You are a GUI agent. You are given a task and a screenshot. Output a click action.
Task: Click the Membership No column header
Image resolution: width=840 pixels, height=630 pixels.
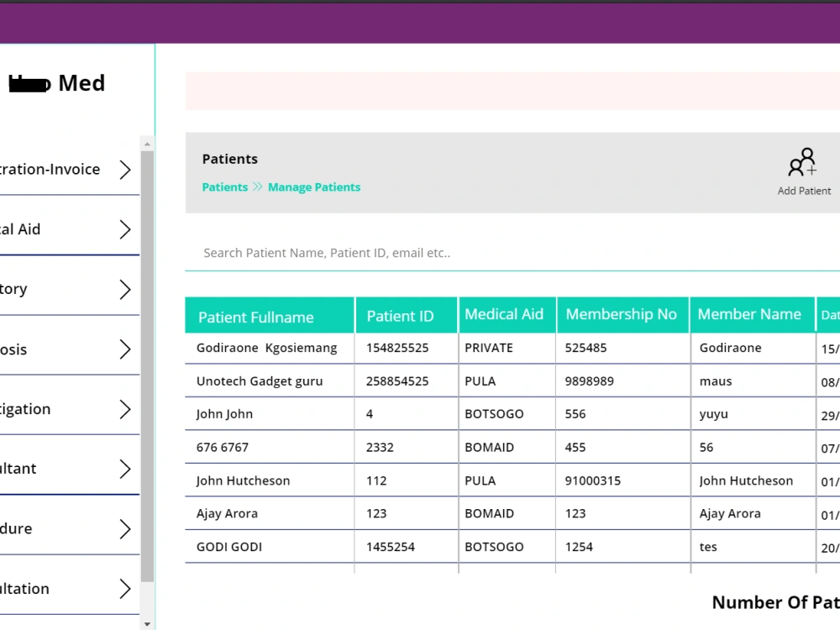[622, 314]
